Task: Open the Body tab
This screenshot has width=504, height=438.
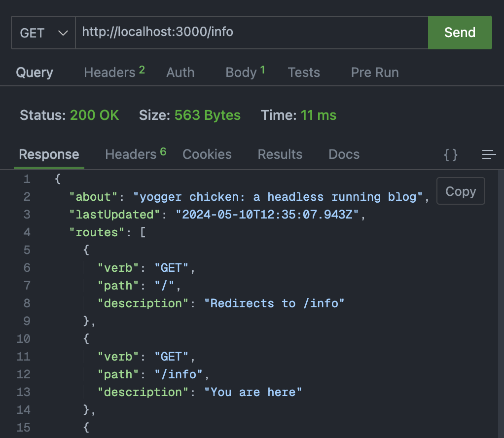Action: click(240, 73)
